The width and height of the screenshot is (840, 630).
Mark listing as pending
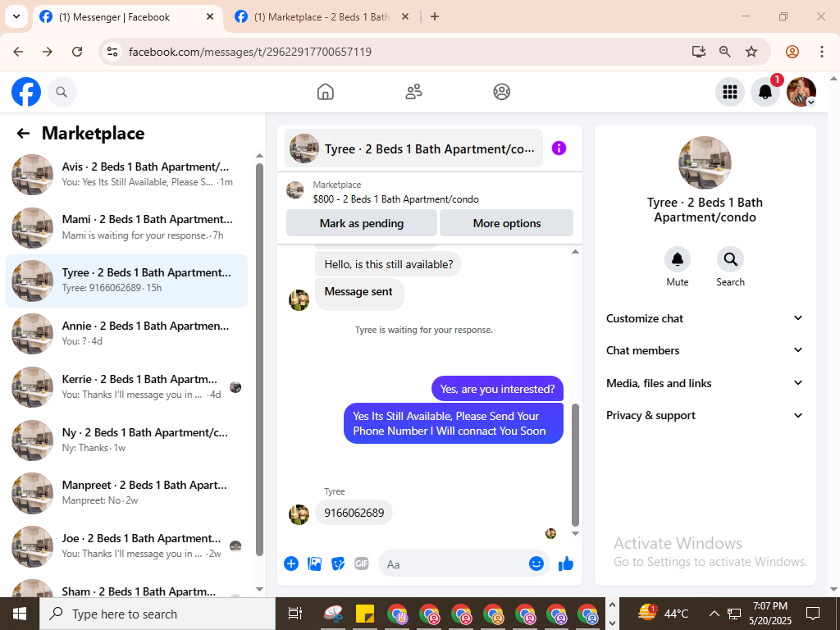click(362, 223)
